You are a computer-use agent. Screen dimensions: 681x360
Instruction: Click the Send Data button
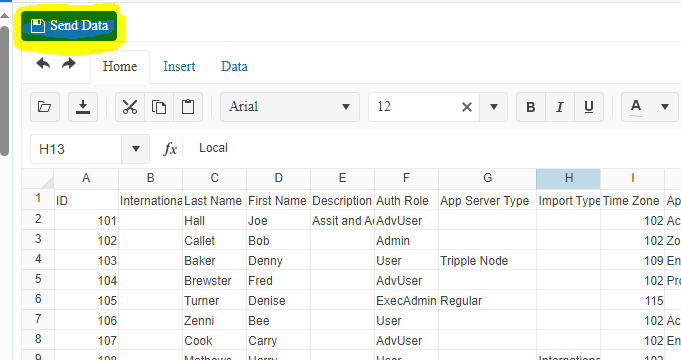tap(69, 26)
